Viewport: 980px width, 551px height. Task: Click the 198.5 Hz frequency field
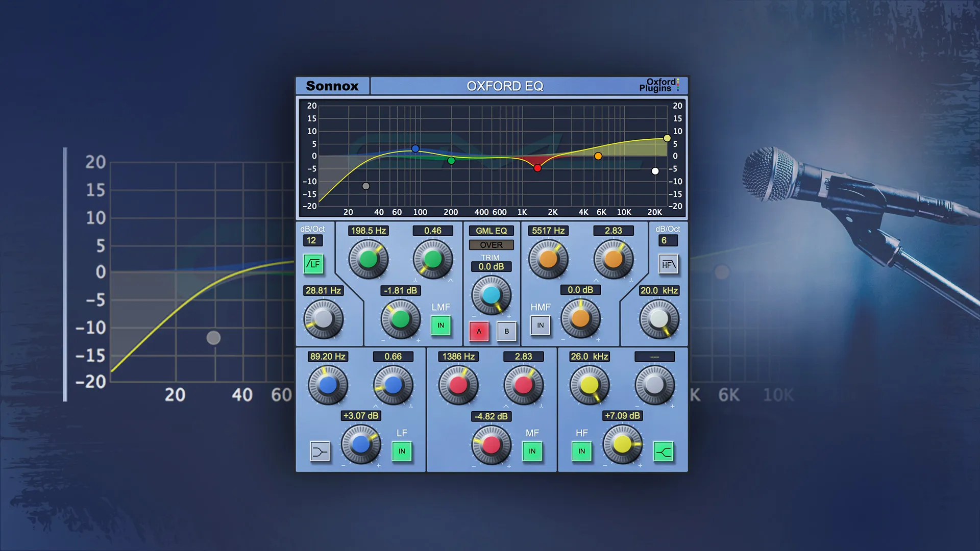click(x=369, y=231)
